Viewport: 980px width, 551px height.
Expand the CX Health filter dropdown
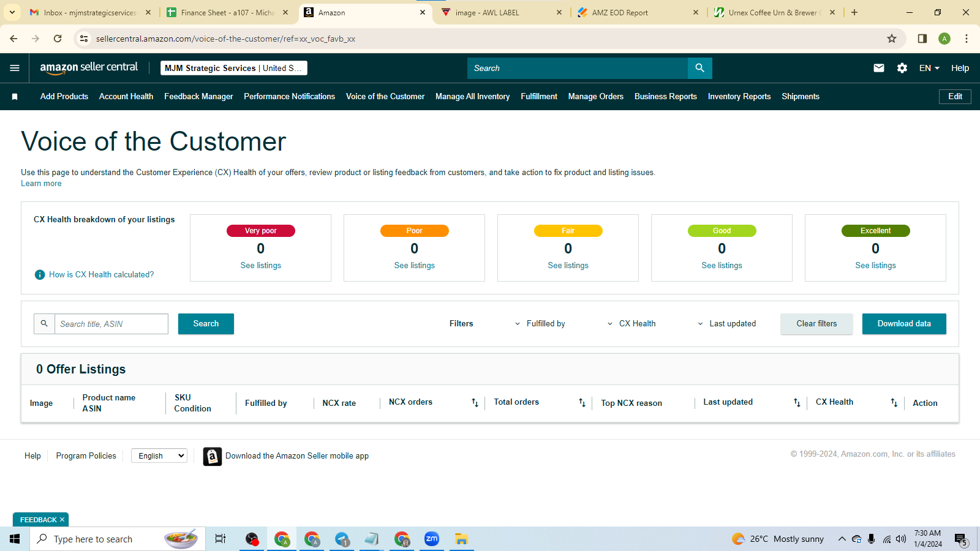click(631, 324)
